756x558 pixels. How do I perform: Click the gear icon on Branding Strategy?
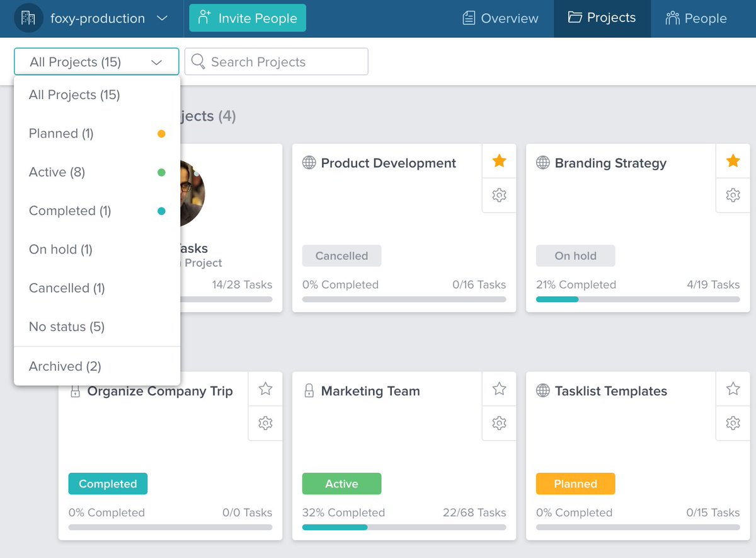tap(733, 195)
